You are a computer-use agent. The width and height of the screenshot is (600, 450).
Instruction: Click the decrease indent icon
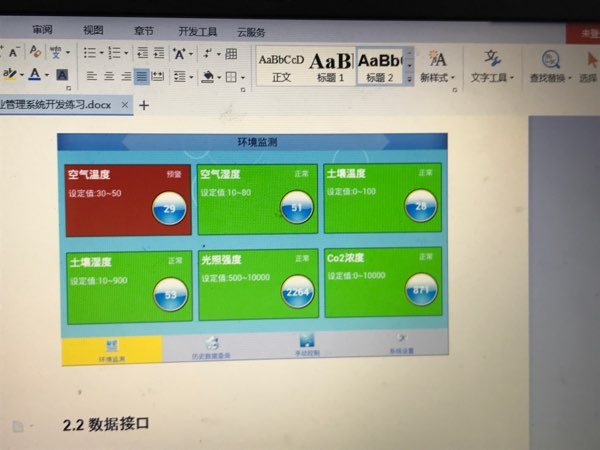[143, 53]
